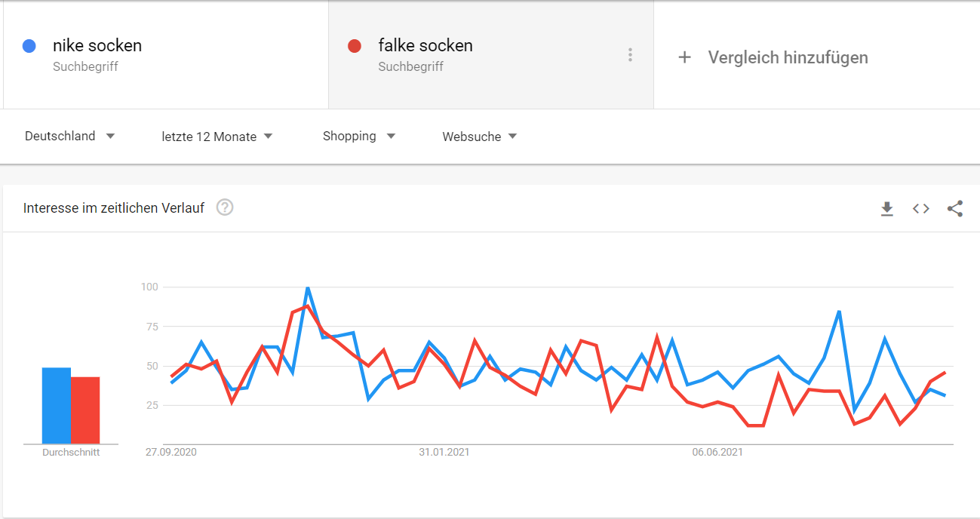
Task: Open help icon beside Interesse im zeitlichen Verlauf
Action: pyautogui.click(x=225, y=207)
